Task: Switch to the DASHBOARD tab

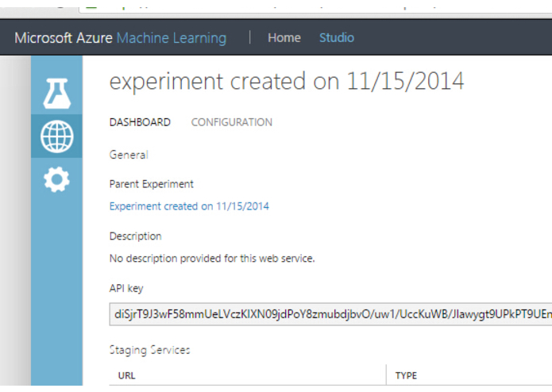Action: (x=140, y=122)
